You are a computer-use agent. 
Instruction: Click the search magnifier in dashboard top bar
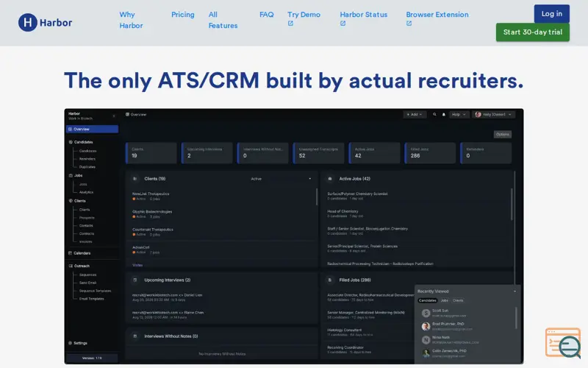click(434, 115)
